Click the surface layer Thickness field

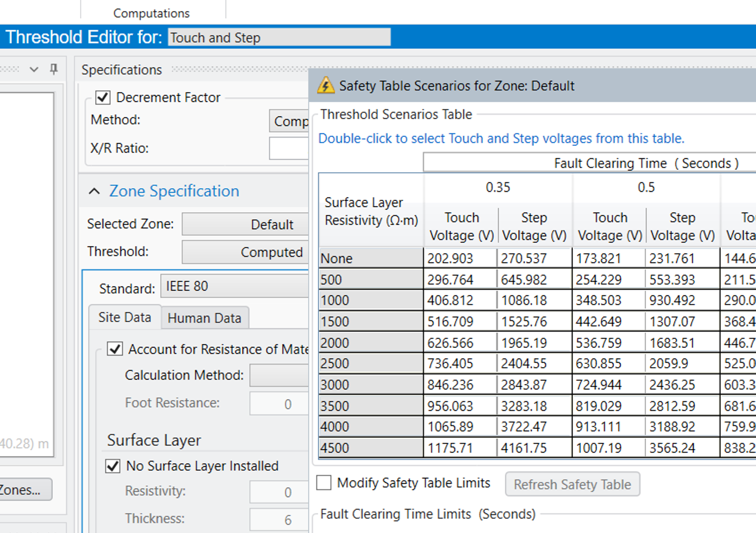[279, 520]
